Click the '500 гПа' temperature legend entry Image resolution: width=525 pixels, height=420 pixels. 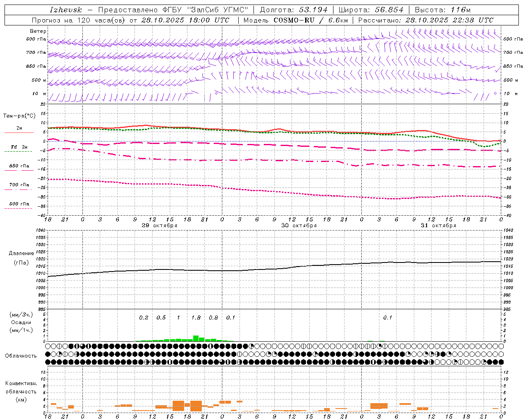point(19,204)
